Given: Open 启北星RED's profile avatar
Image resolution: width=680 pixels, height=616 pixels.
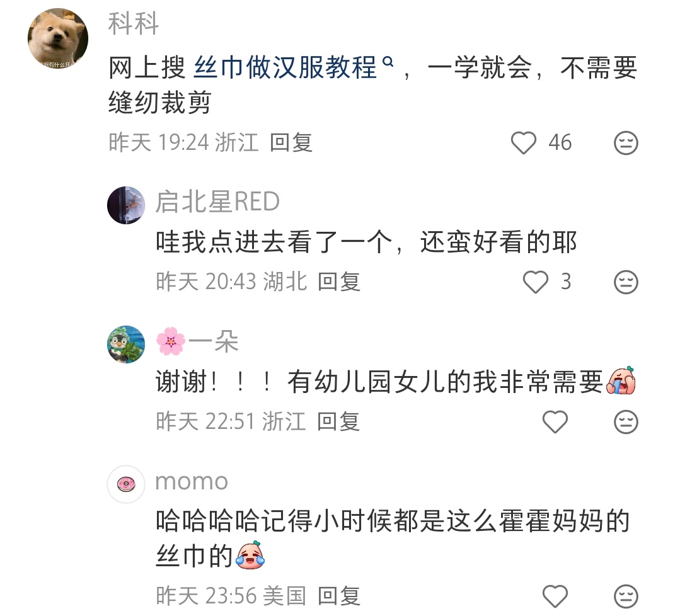Looking at the screenshot, I should pyautogui.click(x=126, y=205).
